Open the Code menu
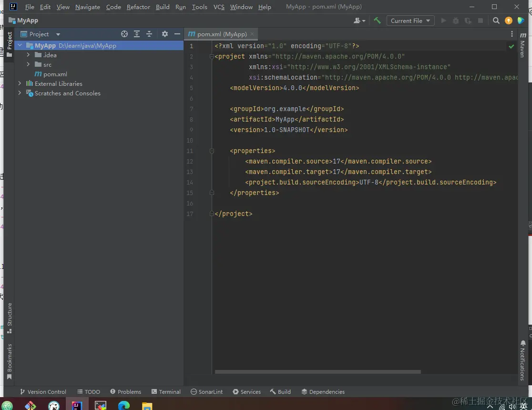Screen dimensions: 532x410 click(113, 7)
